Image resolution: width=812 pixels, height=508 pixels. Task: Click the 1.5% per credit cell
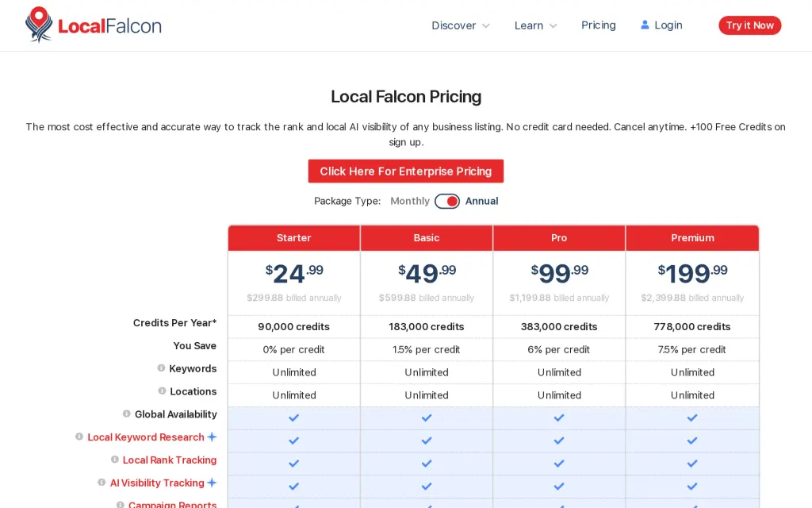tap(426, 349)
